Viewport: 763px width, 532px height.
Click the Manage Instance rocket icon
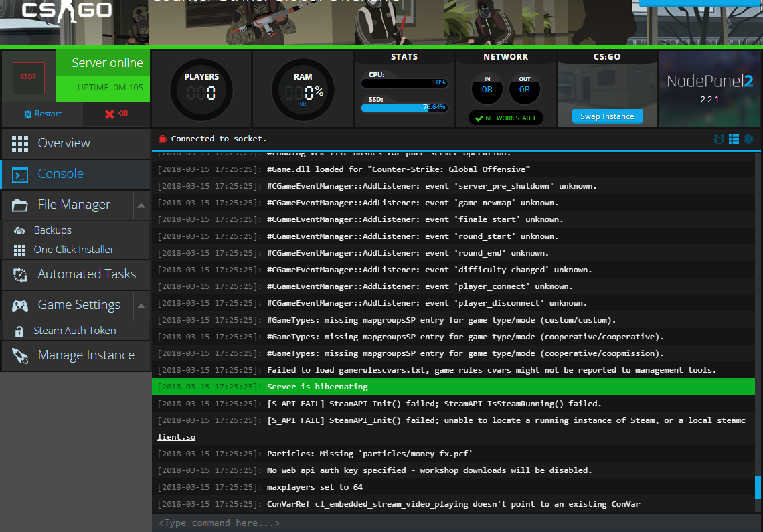20,355
